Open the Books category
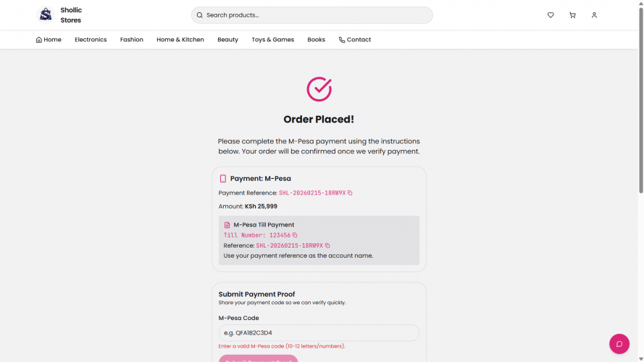 tap(316, 40)
